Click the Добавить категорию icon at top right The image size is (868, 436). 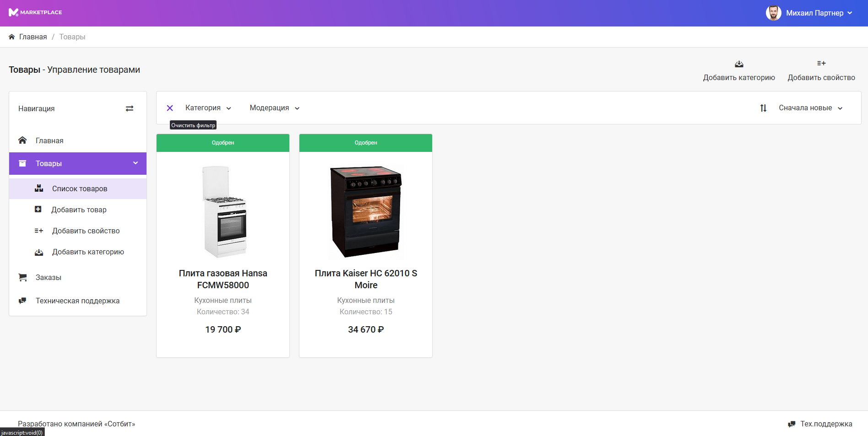click(x=739, y=64)
